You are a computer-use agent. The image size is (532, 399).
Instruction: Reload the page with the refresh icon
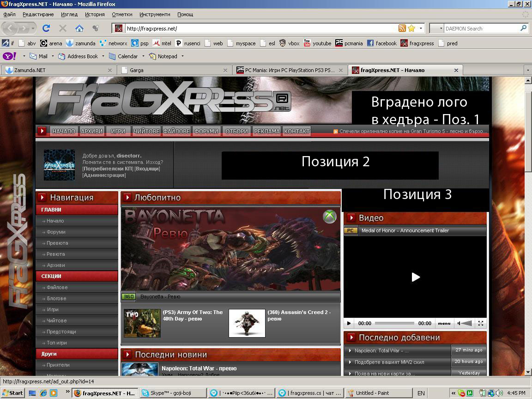pyautogui.click(x=46, y=28)
